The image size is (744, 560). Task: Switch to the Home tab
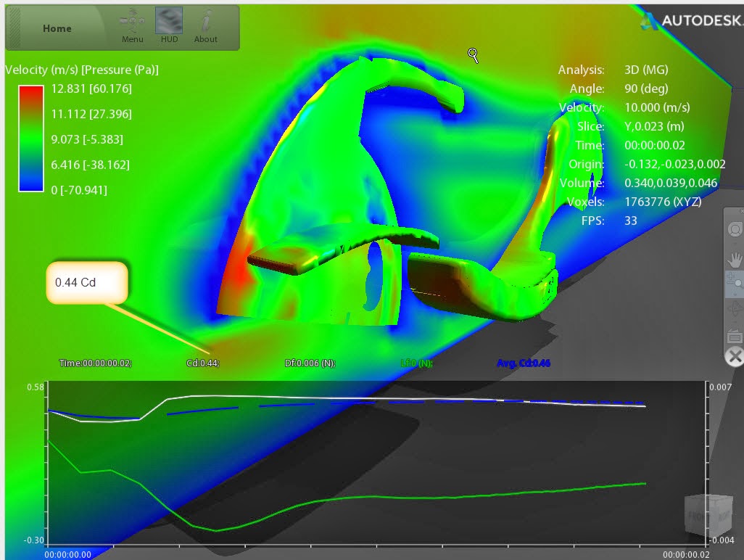(57, 28)
